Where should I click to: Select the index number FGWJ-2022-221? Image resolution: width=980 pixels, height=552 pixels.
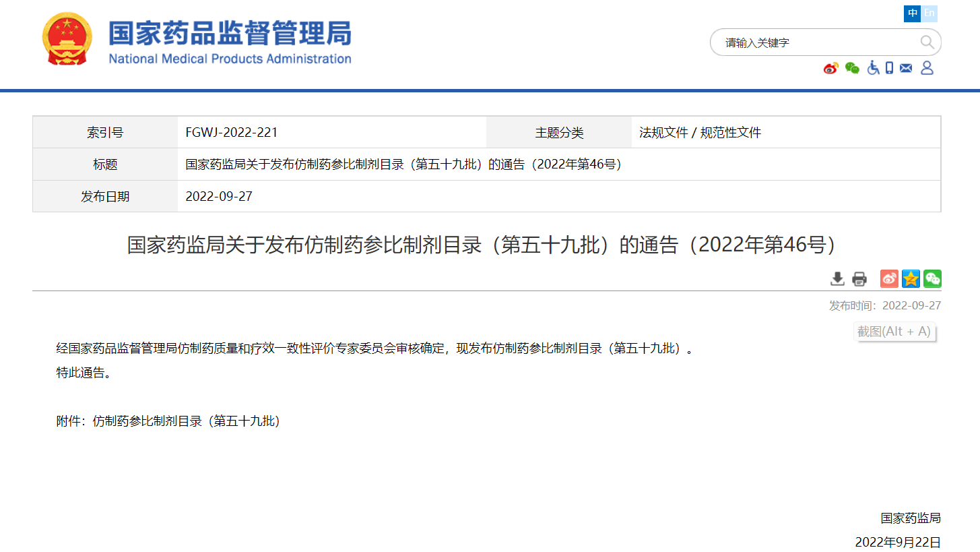pyautogui.click(x=232, y=133)
